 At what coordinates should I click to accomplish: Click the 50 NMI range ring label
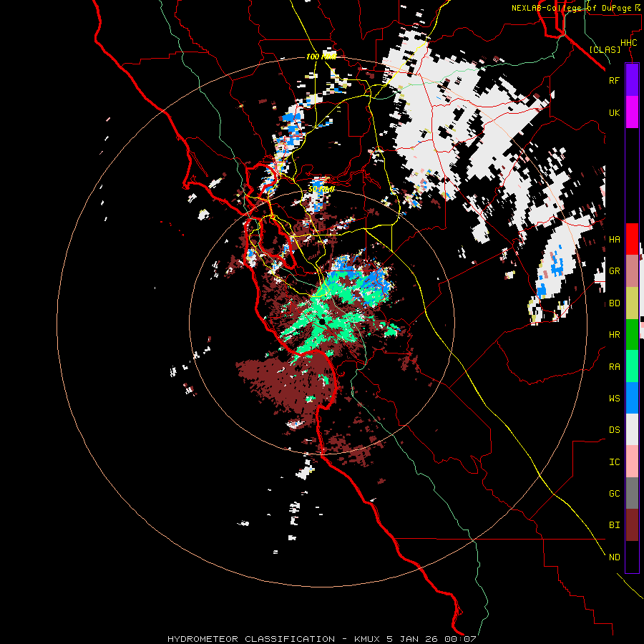(x=321, y=189)
